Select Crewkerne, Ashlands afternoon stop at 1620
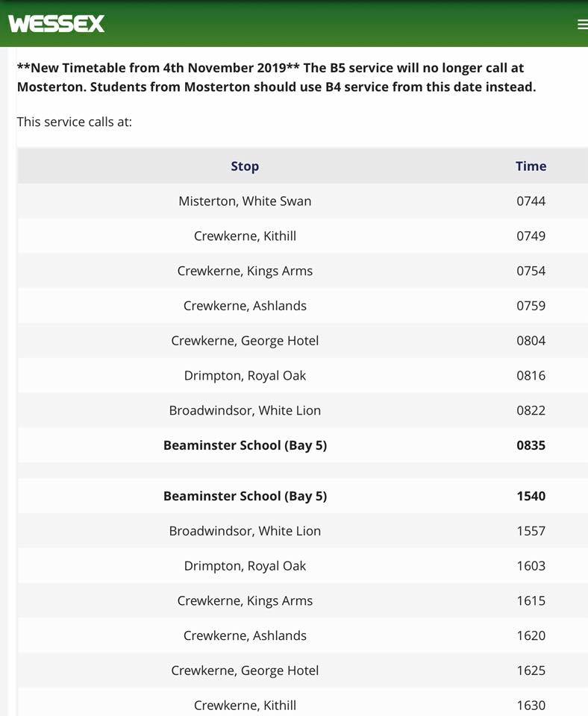 coord(245,636)
